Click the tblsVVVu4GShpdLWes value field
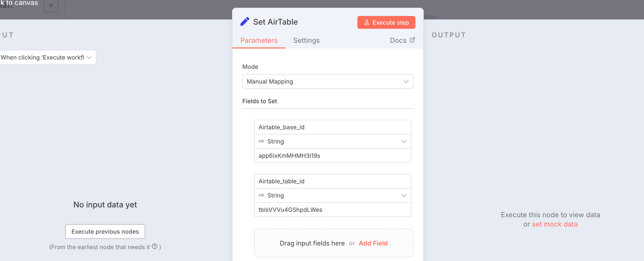This screenshot has width=644, height=261. (332, 210)
